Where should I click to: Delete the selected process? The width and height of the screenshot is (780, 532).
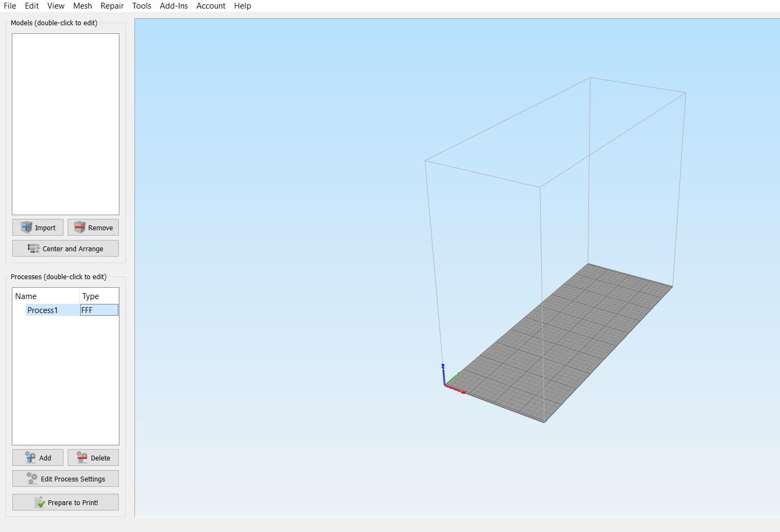pos(93,458)
